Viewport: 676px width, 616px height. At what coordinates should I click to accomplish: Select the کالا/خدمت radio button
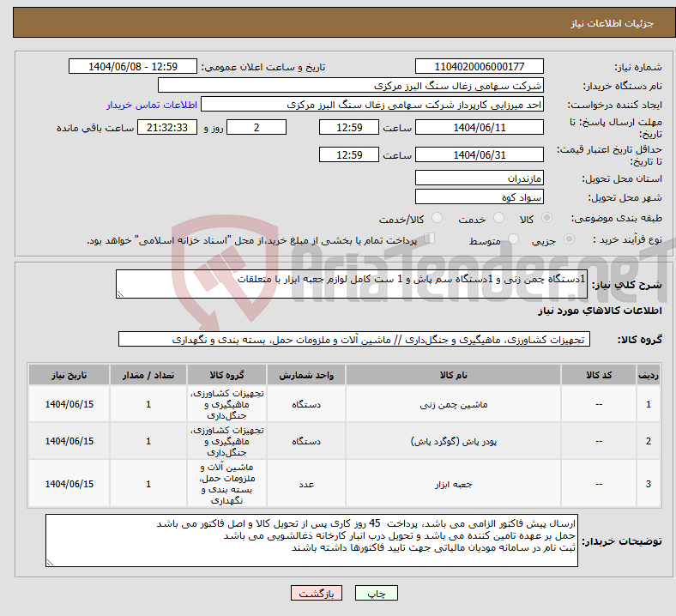click(437, 218)
